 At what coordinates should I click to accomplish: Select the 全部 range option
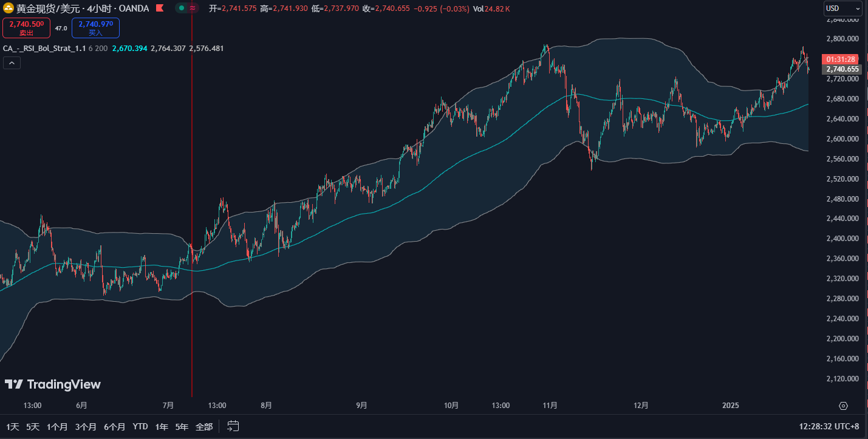tap(204, 427)
